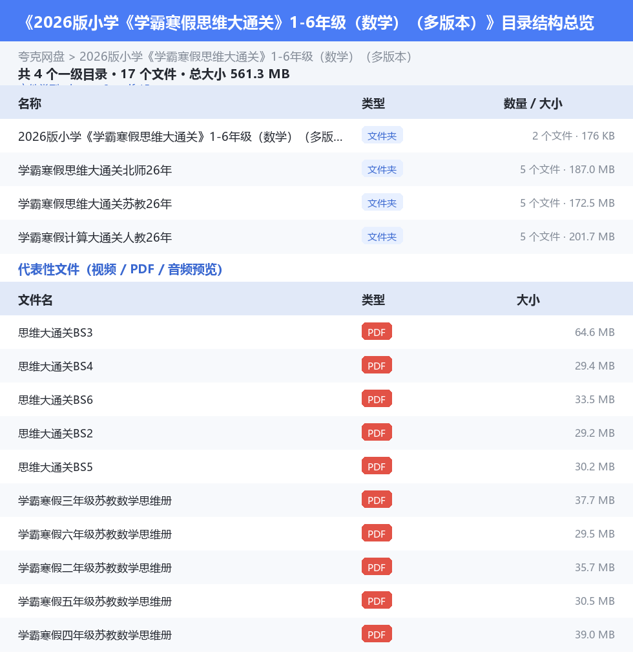Click the 名称 column header
The image size is (633, 672).
30,103
